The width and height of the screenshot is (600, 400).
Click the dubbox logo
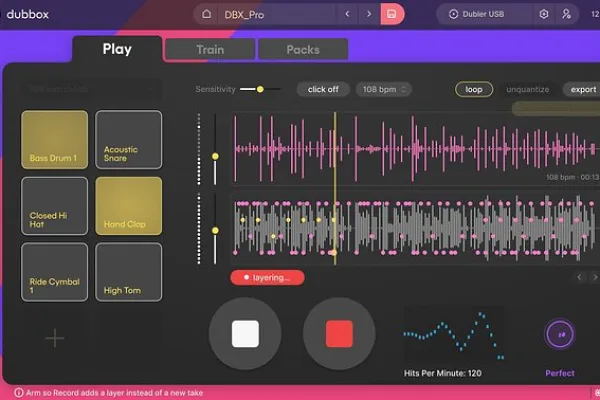(x=28, y=15)
